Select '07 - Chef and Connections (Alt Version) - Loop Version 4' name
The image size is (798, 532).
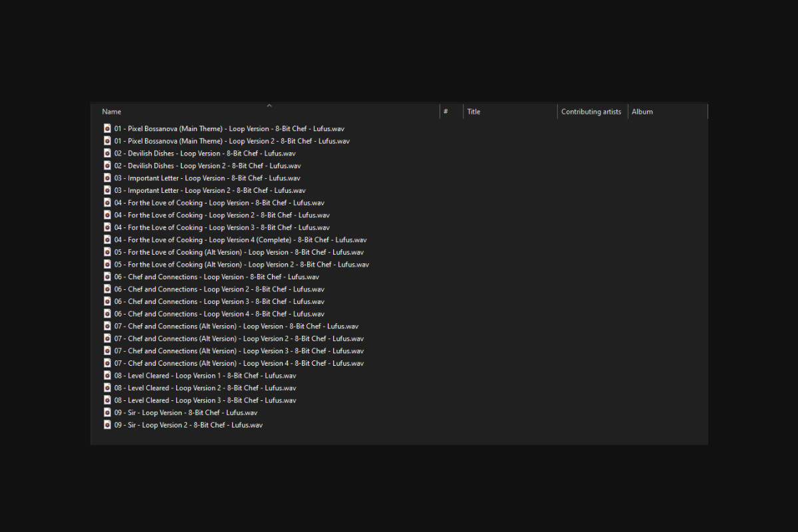[239, 363]
